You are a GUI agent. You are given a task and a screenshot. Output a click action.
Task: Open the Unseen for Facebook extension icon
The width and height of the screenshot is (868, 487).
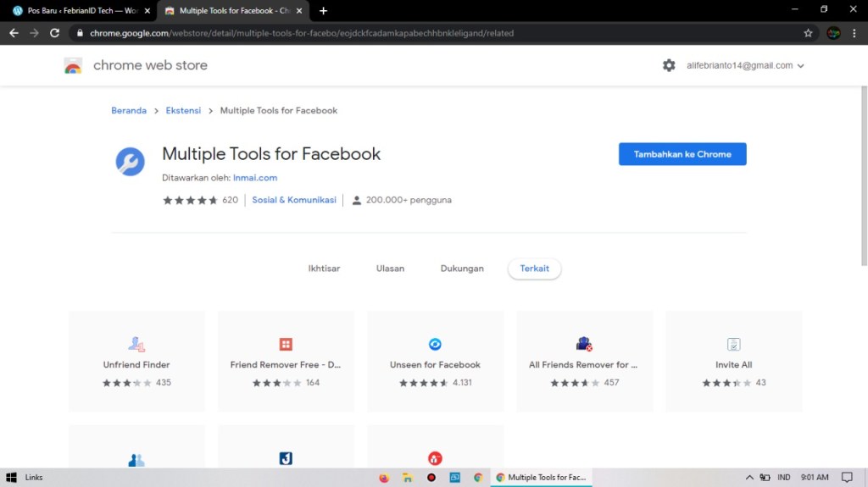pyautogui.click(x=435, y=344)
